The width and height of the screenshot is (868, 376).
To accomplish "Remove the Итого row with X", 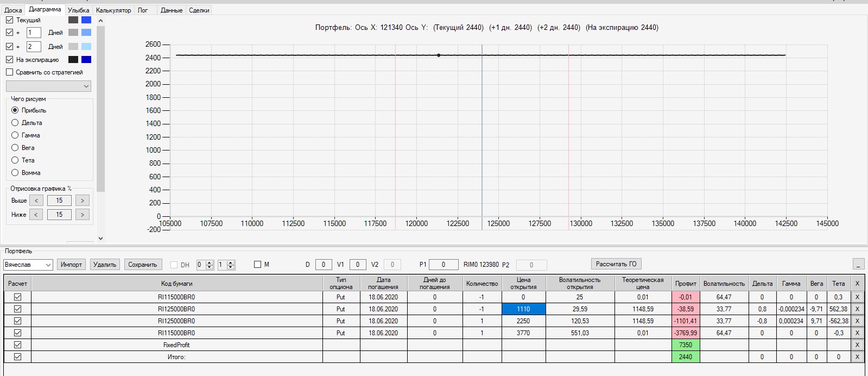I will [x=857, y=357].
